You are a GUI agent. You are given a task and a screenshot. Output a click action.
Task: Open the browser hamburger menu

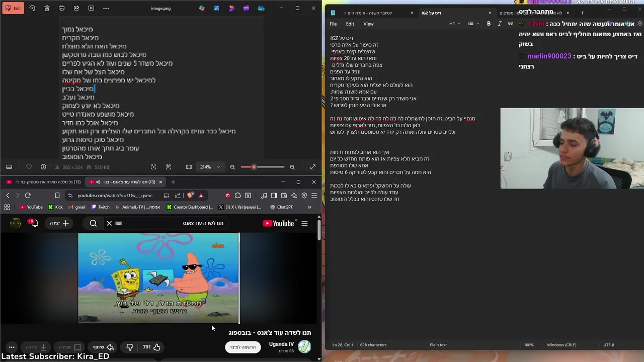point(314,196)
